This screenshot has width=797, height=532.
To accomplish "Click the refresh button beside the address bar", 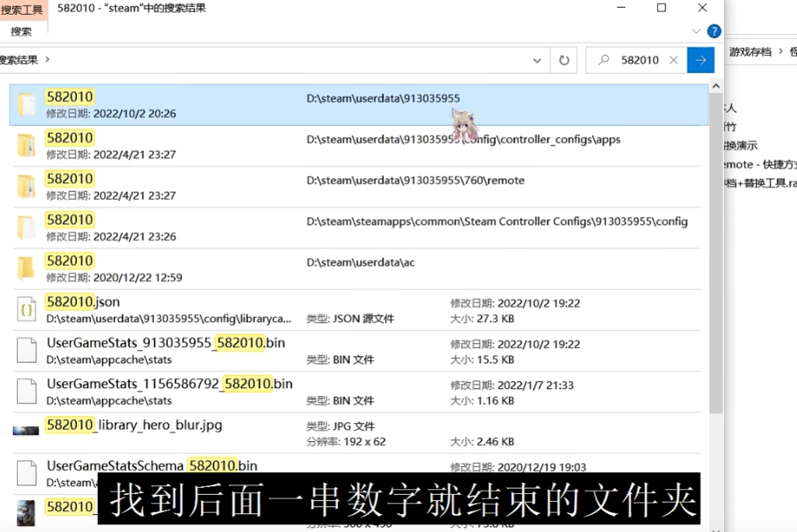I will click(x=564, y=60).
